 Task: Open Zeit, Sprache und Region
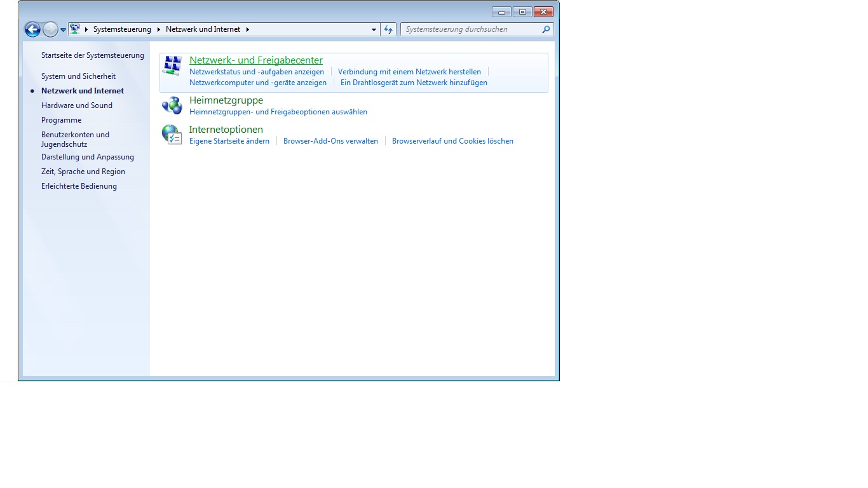[x=83, y=172]
